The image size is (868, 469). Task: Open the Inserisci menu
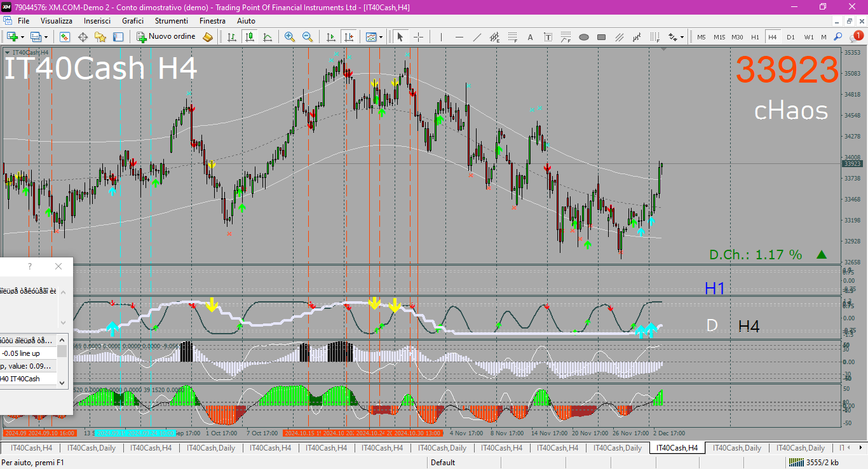[97, 21]
